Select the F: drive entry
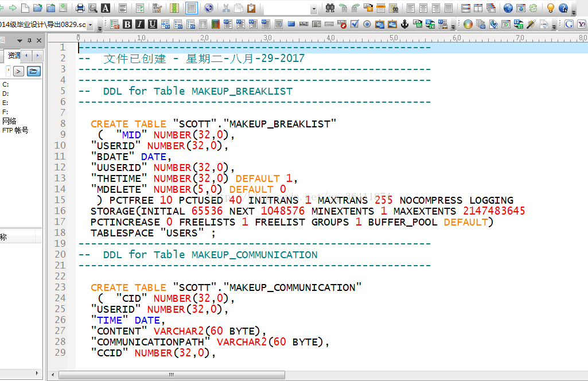 (5, 112)
